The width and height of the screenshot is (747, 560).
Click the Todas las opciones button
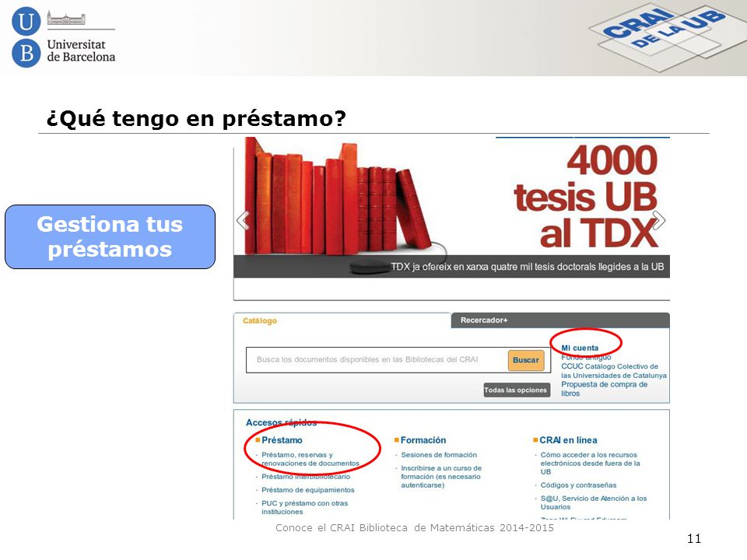[x=516, y=390]
